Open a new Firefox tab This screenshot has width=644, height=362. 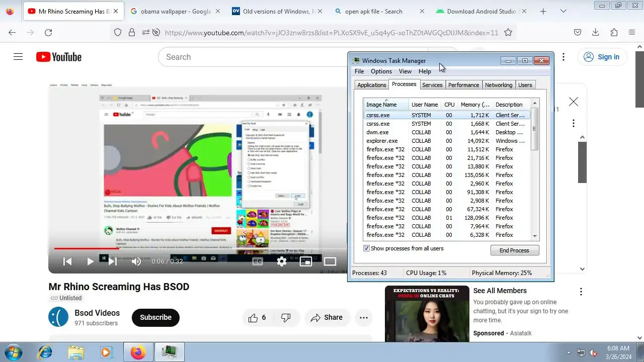pyautogui.click(x=543, y=11)
